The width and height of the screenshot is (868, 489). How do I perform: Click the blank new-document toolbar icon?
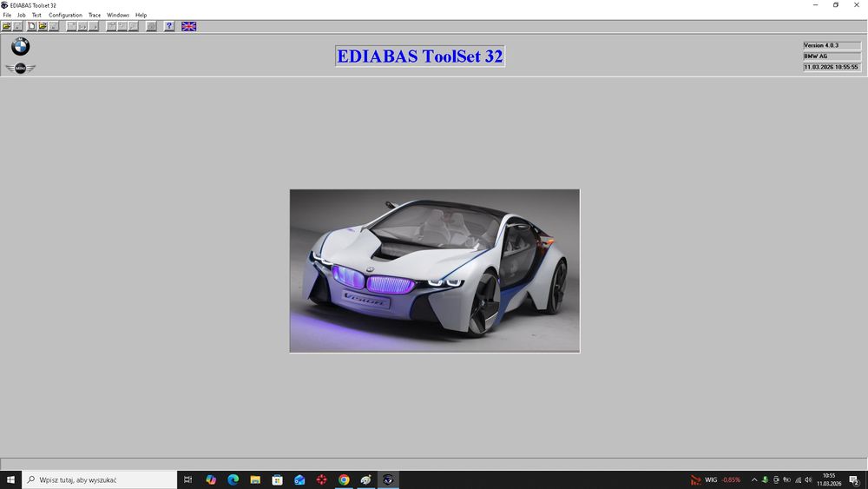click(x=31, y=26)
